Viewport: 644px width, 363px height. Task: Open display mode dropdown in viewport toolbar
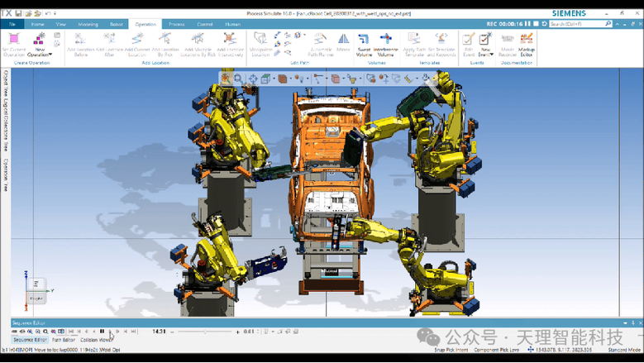tap(291, 79)
